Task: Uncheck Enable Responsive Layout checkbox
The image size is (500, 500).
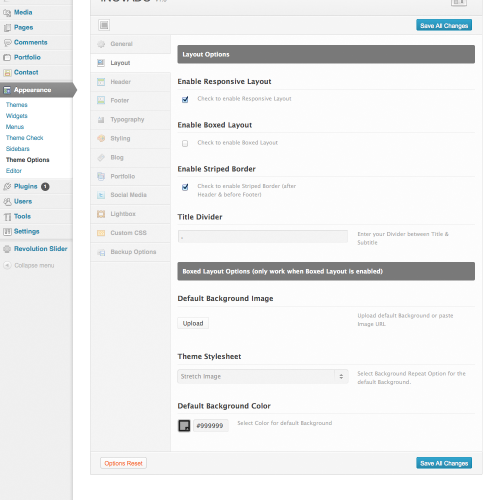Action: point(185,99)
